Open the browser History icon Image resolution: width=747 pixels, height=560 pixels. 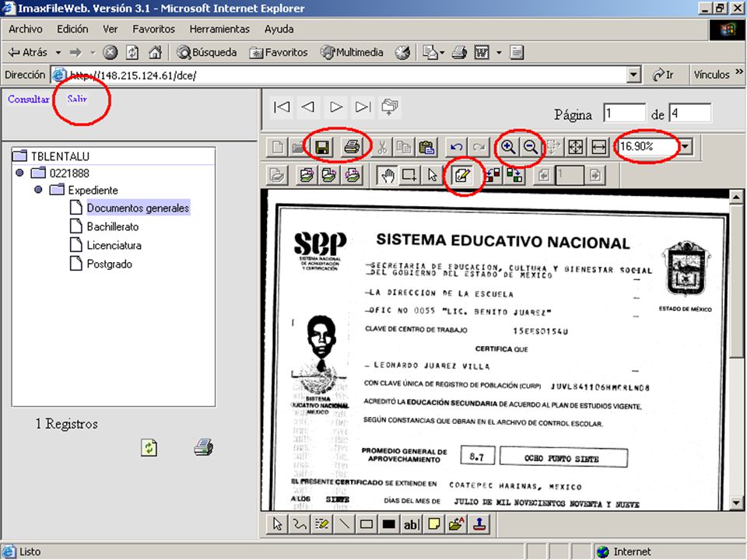(x=402, y=52)
